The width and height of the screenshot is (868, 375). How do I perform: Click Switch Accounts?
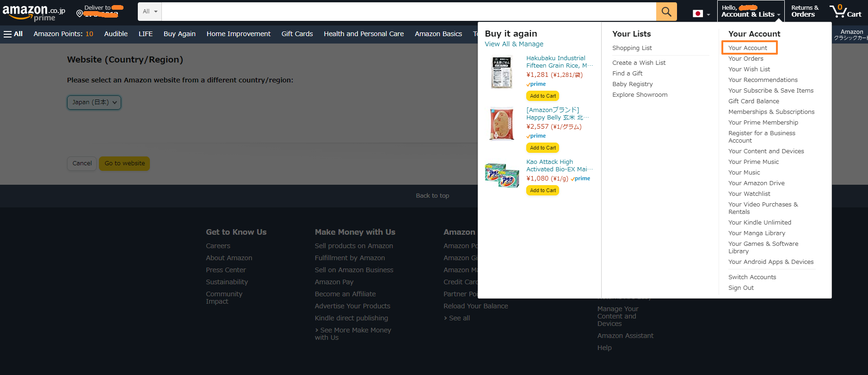752,277
